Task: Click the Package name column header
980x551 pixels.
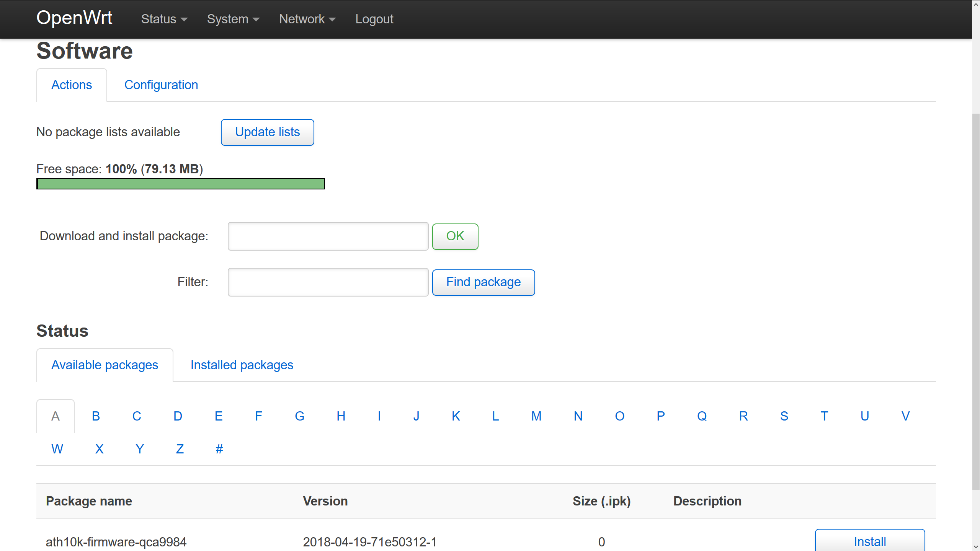Action: click(x=89, y=501)
